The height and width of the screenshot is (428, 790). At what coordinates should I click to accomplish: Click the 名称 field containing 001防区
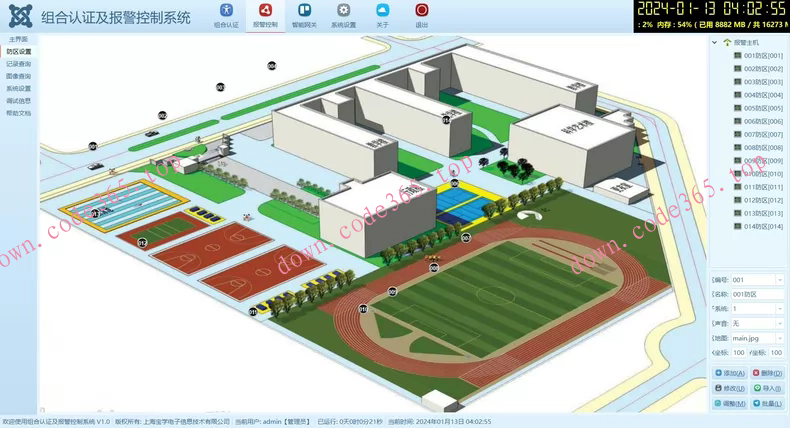[x=757, y=294]
